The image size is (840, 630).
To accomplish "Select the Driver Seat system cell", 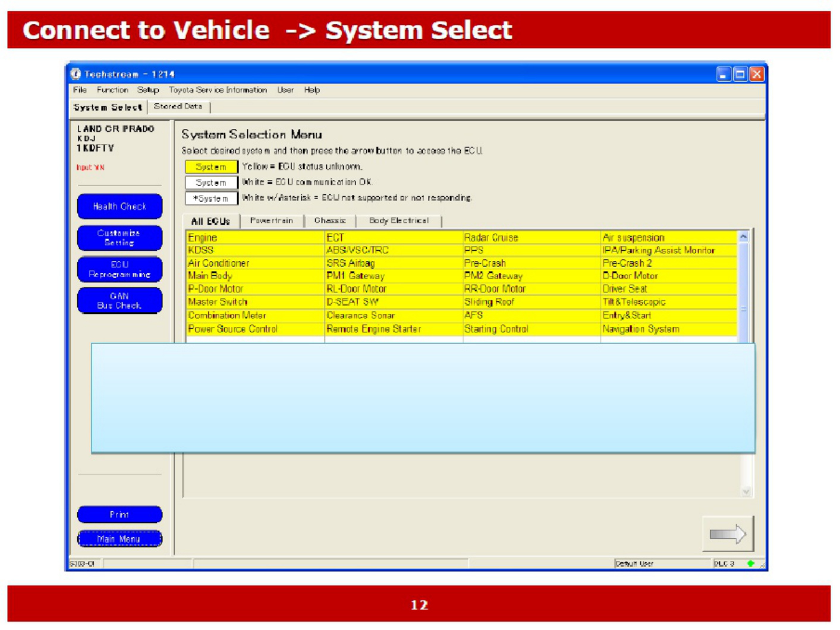I will tap(669, 289).
